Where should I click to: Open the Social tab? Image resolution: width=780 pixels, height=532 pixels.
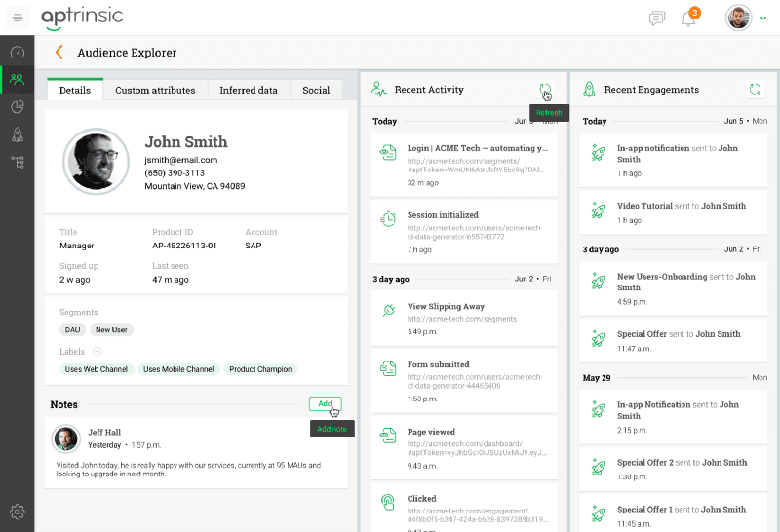[316, 90]
